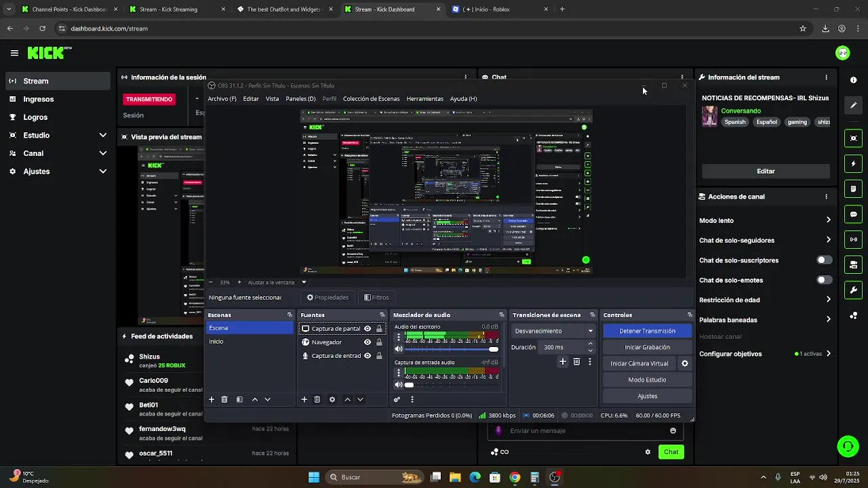
Task: Click the pencil edit icon in right rail
Action: (x=853, y=105)
